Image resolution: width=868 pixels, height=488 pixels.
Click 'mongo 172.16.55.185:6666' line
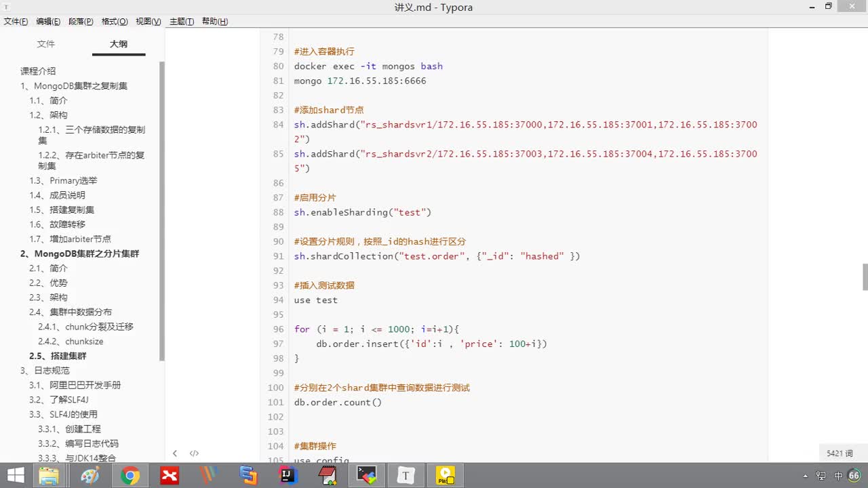click(360, 81)
